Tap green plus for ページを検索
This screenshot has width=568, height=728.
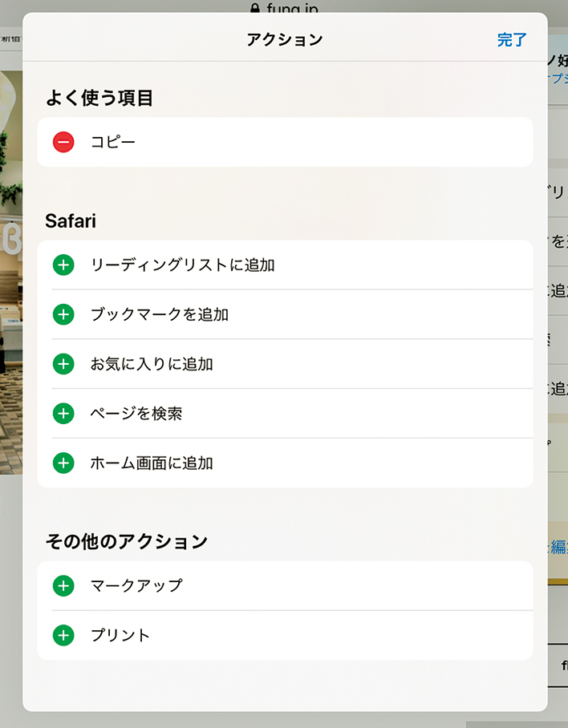click(x=63, y=414)
